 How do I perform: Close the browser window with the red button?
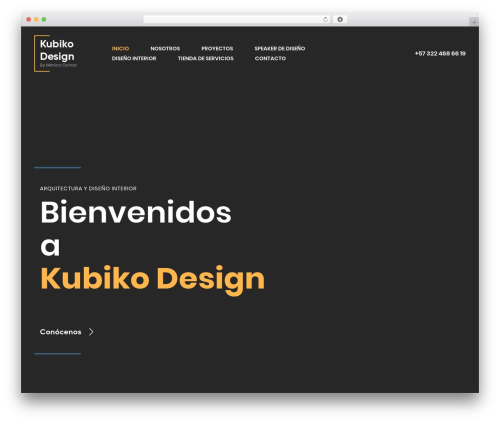pos(29,19)
